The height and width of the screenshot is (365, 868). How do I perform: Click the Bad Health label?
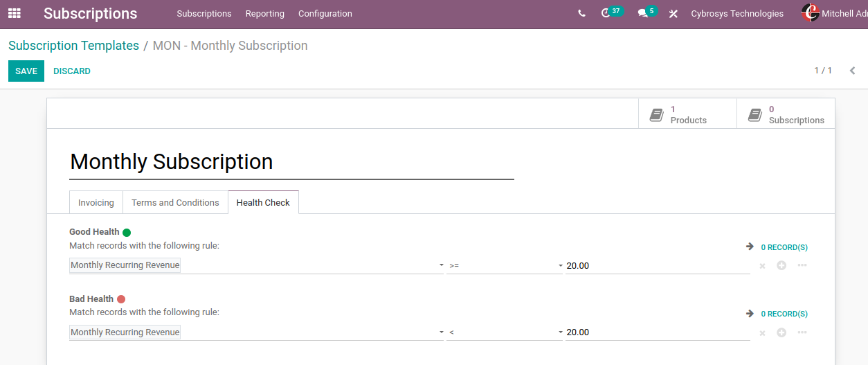(91, 299)
